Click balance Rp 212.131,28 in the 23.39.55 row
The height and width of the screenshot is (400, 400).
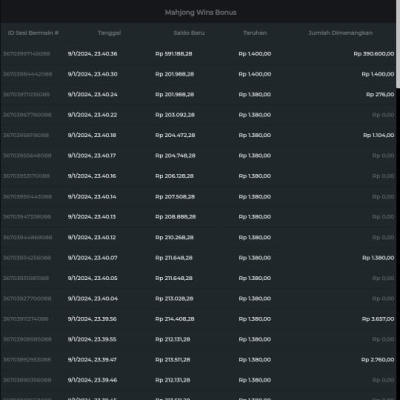tap(173, 339)
